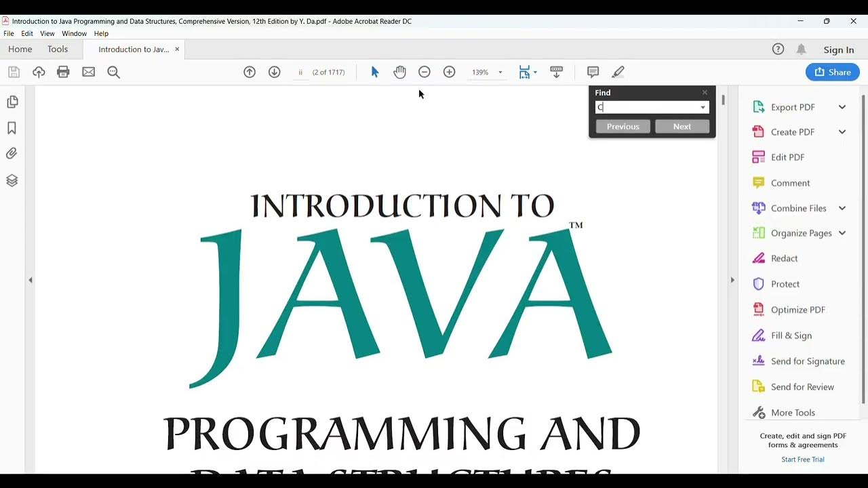Close the Introduction to Jav... document tab
Image resolution: width=868 pixels, height=488 pixels.
[177, 49]
